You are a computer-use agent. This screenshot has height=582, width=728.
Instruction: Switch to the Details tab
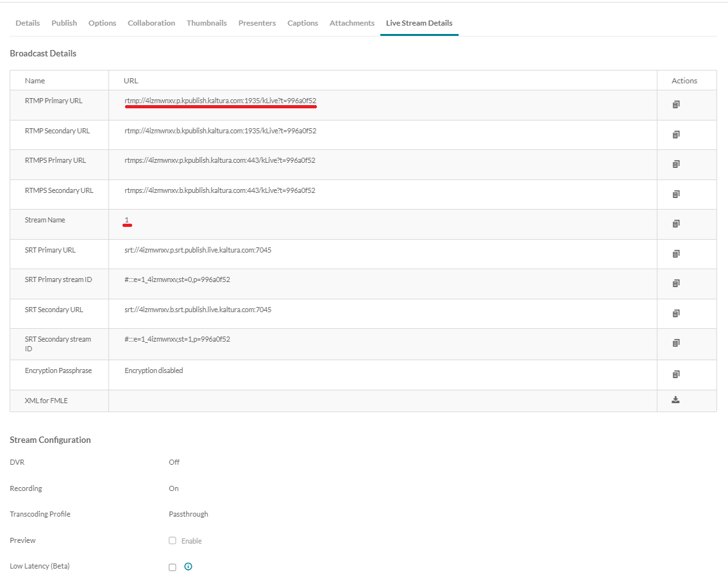coord(28,22)
